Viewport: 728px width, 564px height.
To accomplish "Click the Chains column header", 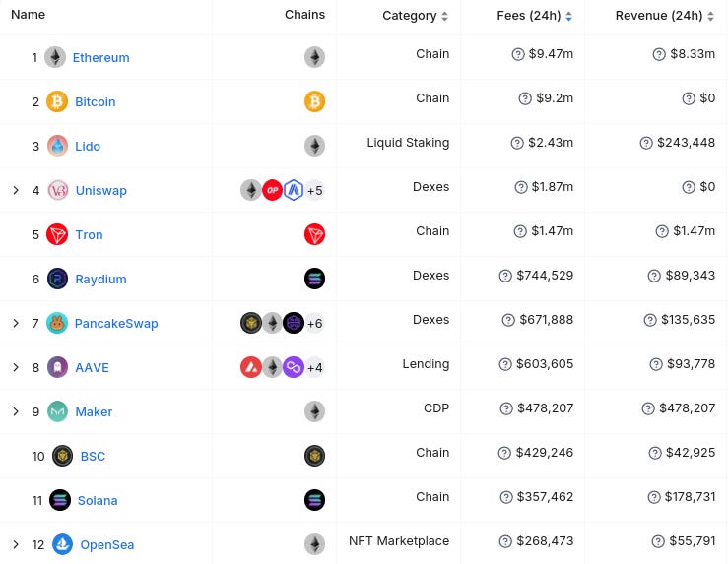I will point(305,15).
